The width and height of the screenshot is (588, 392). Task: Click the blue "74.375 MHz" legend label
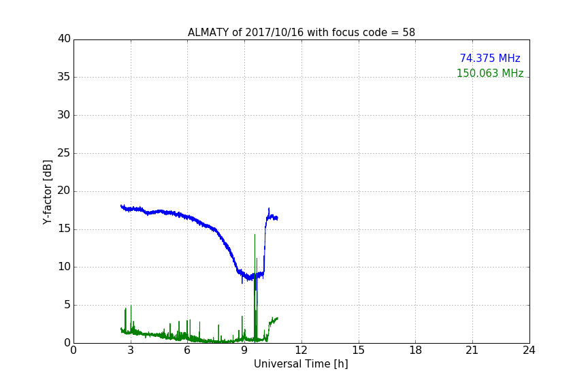tap(490, 58)
